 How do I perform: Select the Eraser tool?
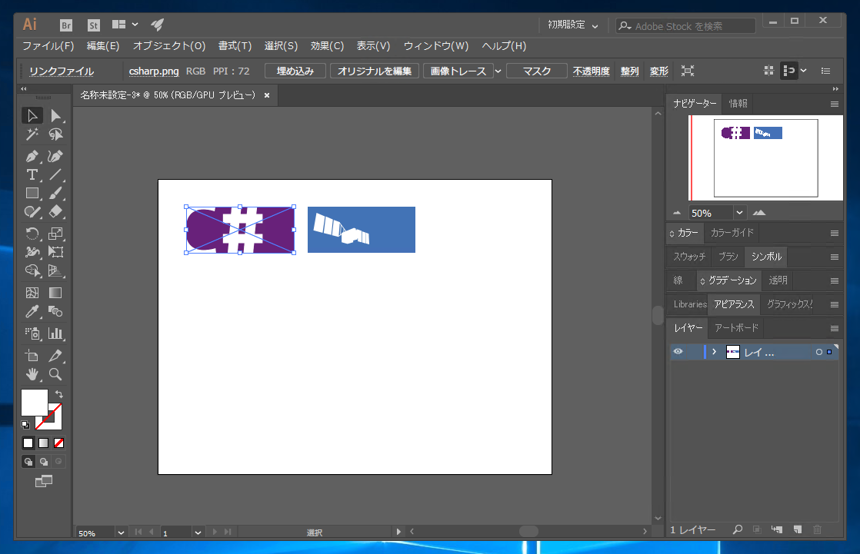[x=55, y=212]
